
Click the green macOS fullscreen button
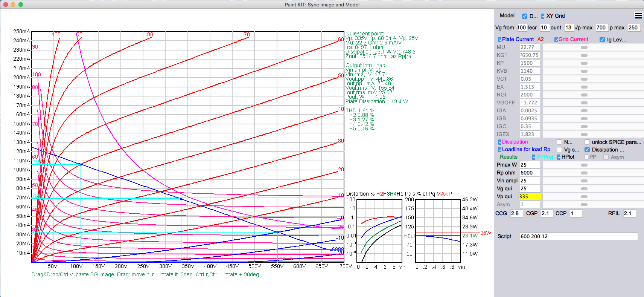coord(21,5)
